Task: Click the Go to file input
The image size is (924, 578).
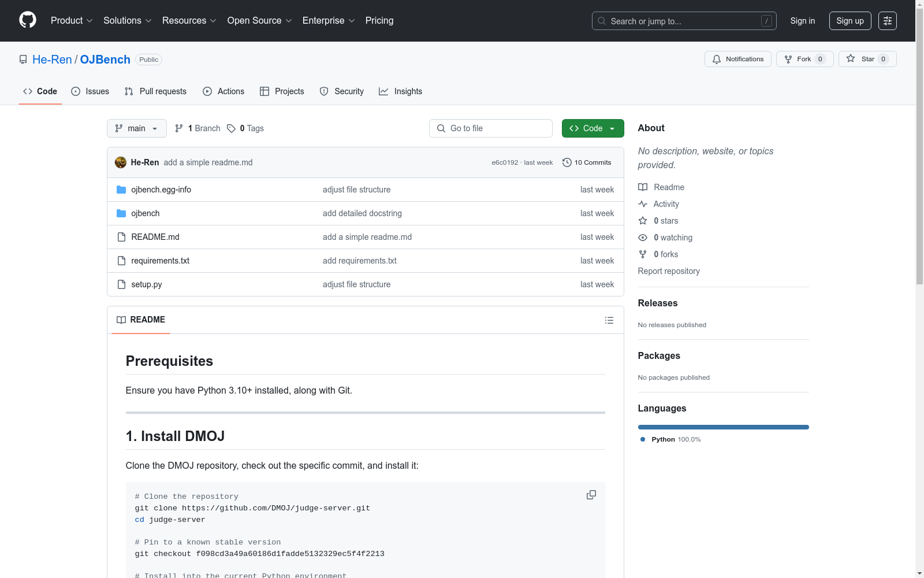Action: tap(491, 128)
